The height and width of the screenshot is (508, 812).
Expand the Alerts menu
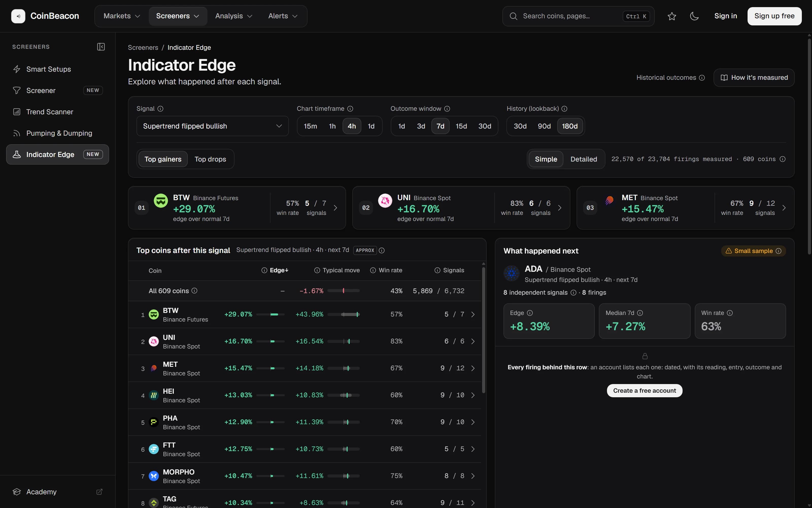click(x=283, y=16)
